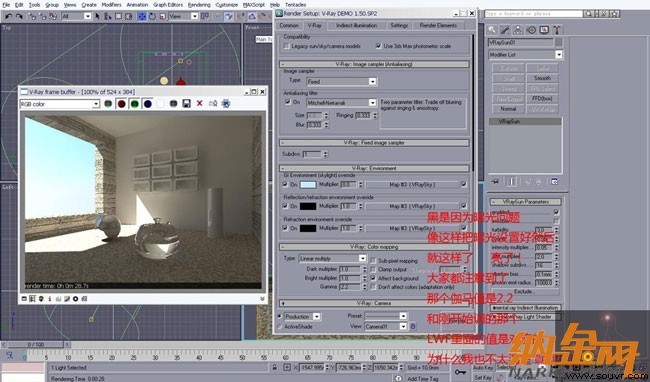Switch to the Render Elements tab

pyautogui.click(x=438, y=25)
